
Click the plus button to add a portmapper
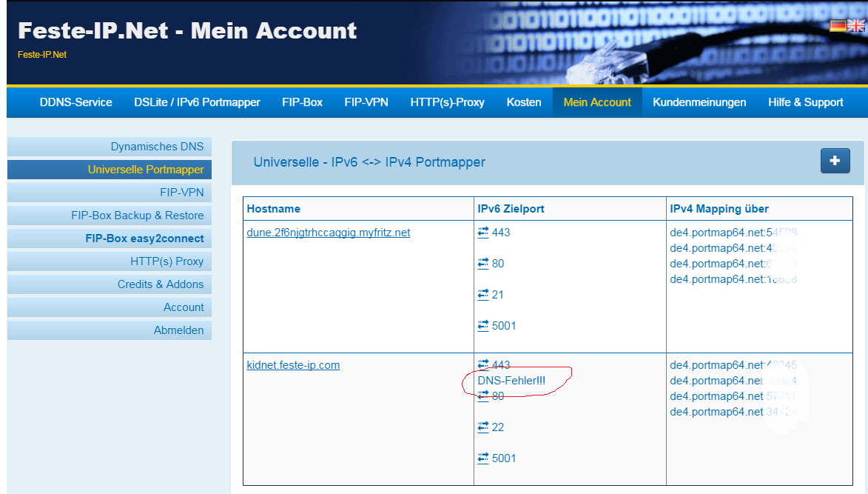pos(835,161)
